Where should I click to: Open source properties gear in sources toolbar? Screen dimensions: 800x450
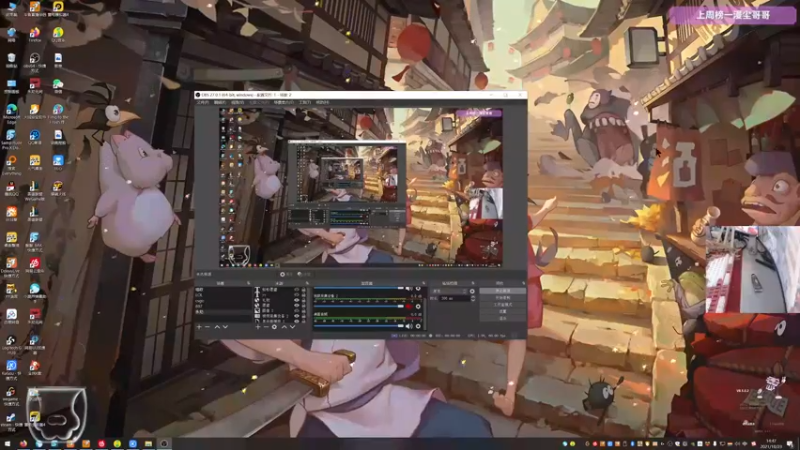(x=274, y=327)
